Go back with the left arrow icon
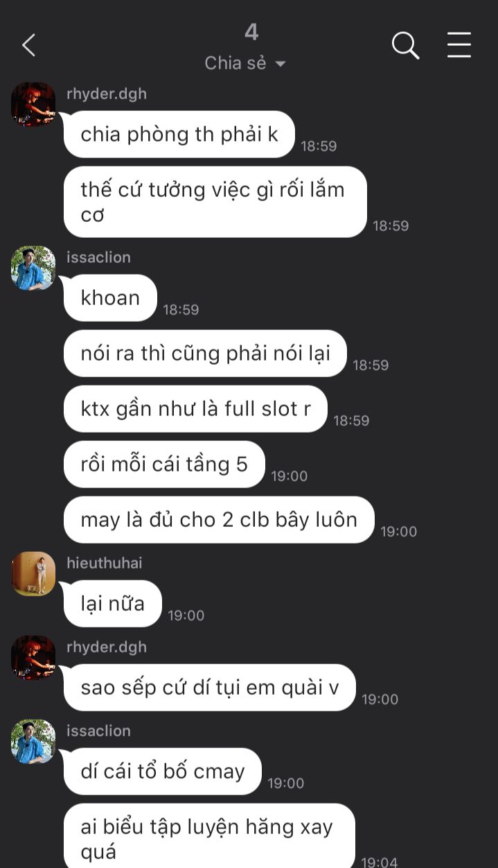This screenshot has width=498, height=868. click(28, 46)
